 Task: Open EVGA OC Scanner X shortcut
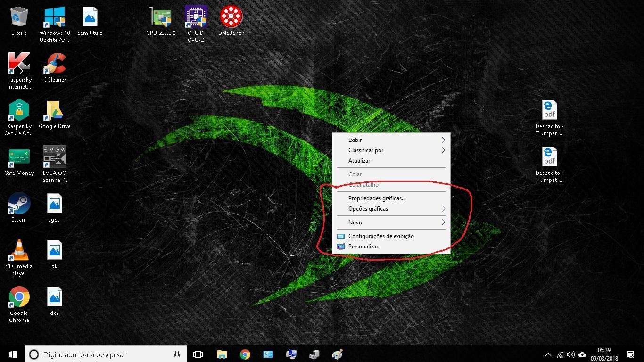(x=55, y=164)
